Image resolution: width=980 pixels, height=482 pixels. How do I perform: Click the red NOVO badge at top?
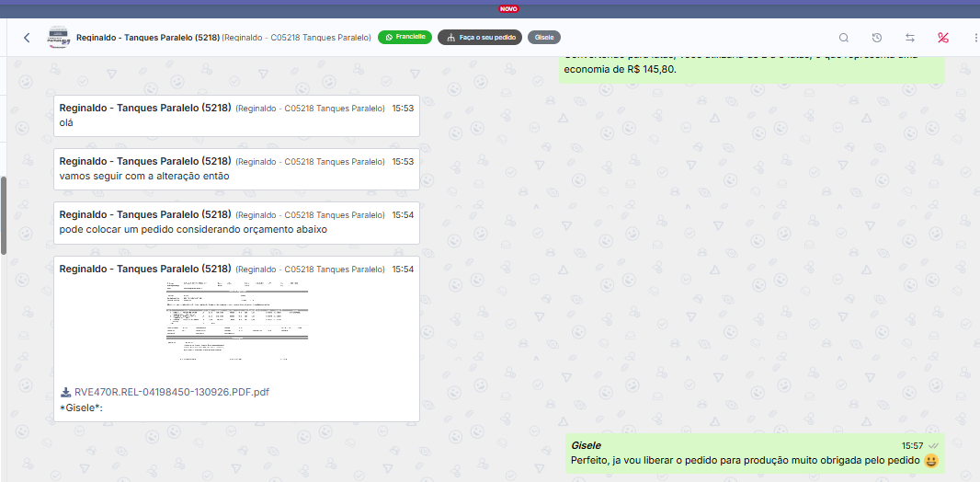[x=508, y=8]
